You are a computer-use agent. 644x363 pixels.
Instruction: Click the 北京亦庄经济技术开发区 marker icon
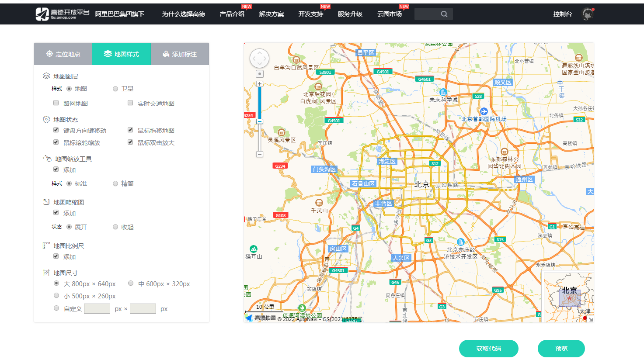tap(460, 242)
